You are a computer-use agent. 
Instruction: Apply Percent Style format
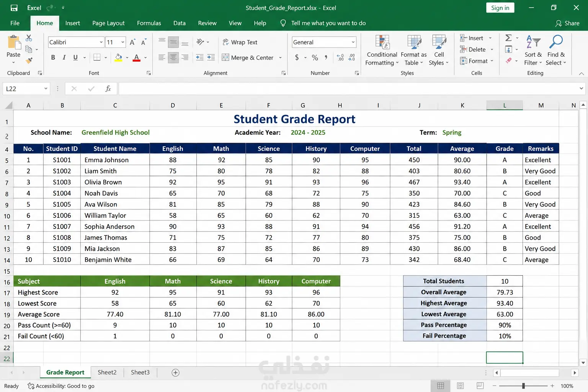(315, 57)
